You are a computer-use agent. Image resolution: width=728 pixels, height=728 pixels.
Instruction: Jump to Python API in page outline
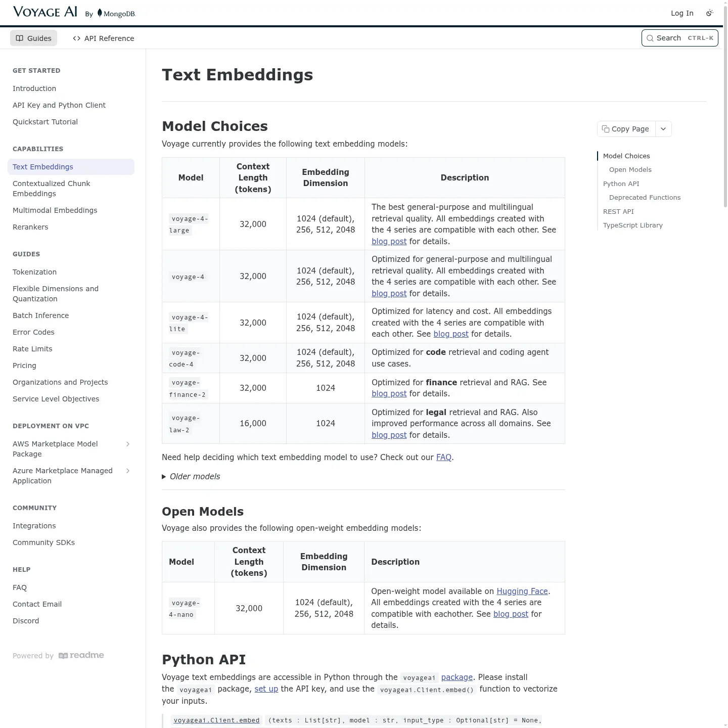(621, 184)
